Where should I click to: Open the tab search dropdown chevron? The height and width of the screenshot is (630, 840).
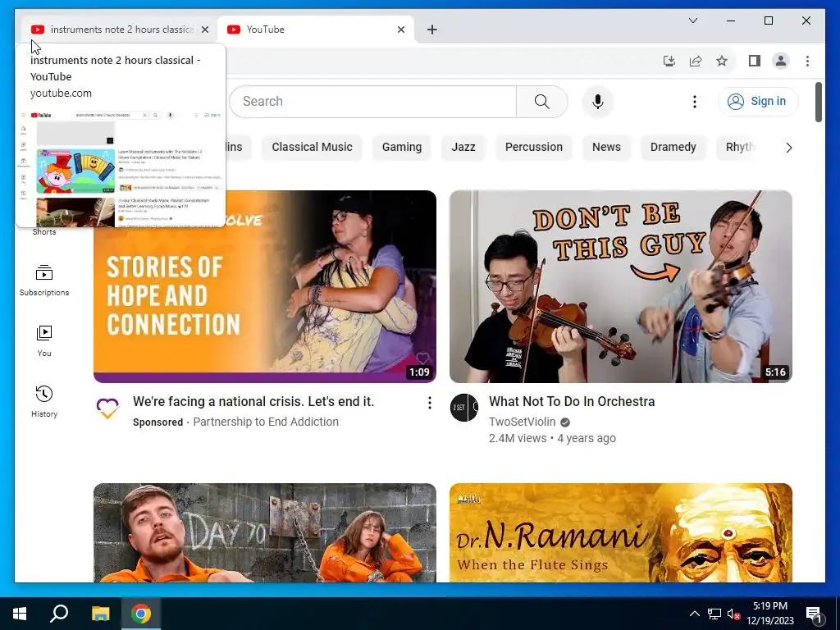(x=692, y=21)
